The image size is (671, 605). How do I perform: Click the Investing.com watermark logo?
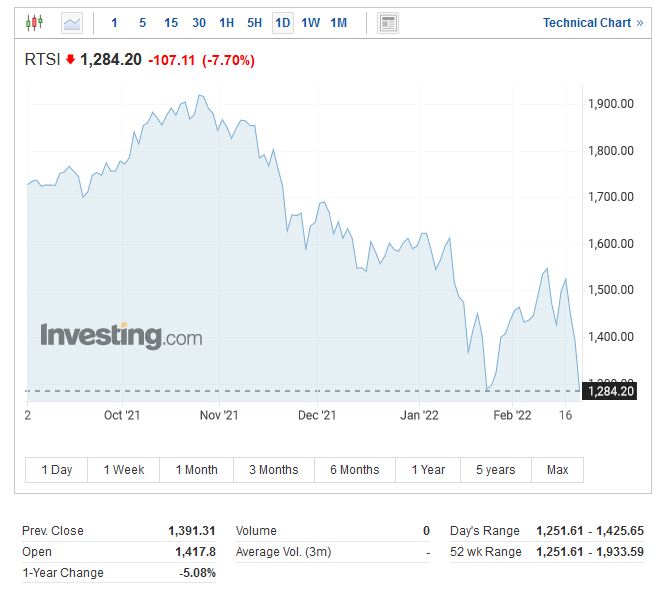click(121, 336)
